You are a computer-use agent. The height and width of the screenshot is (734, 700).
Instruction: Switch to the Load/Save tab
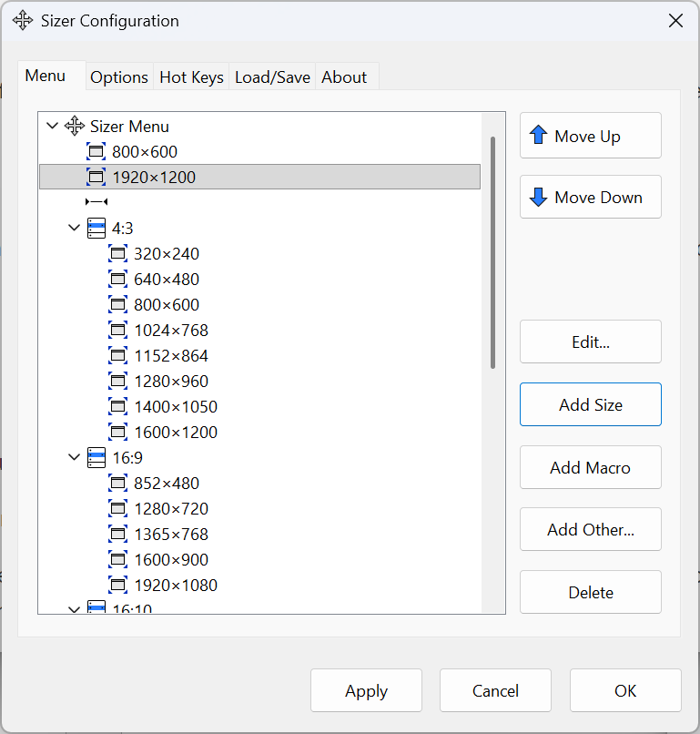[x=272, y=77]
